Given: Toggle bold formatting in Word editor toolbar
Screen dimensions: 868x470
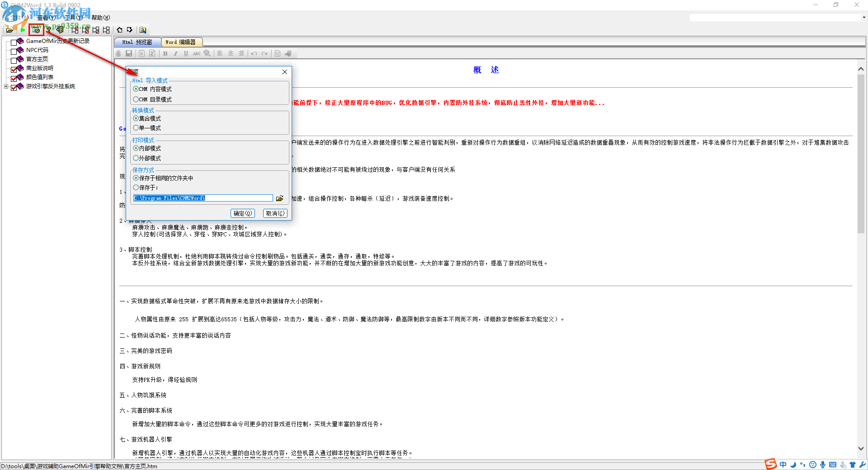Looking at the screenshot, I should click(165, 53).
